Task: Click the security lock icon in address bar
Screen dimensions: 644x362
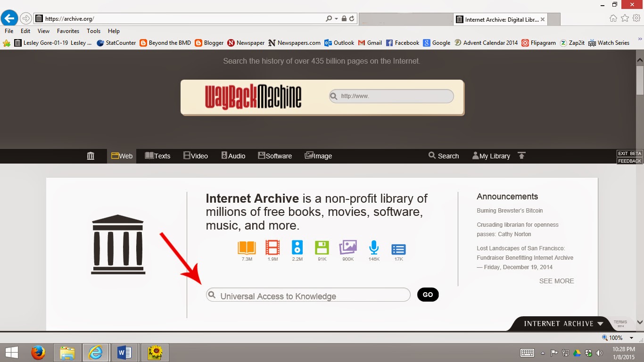Action: point(344,19)
